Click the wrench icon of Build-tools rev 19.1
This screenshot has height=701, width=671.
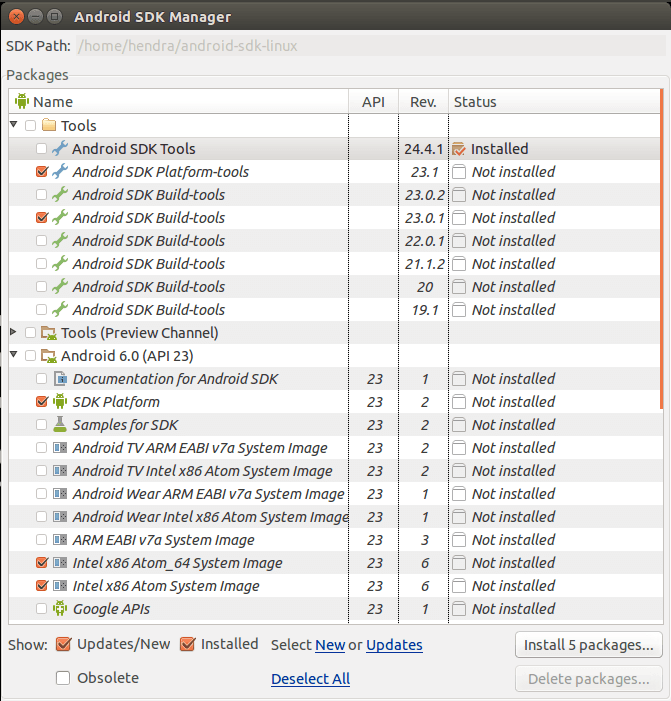[60, 309]
